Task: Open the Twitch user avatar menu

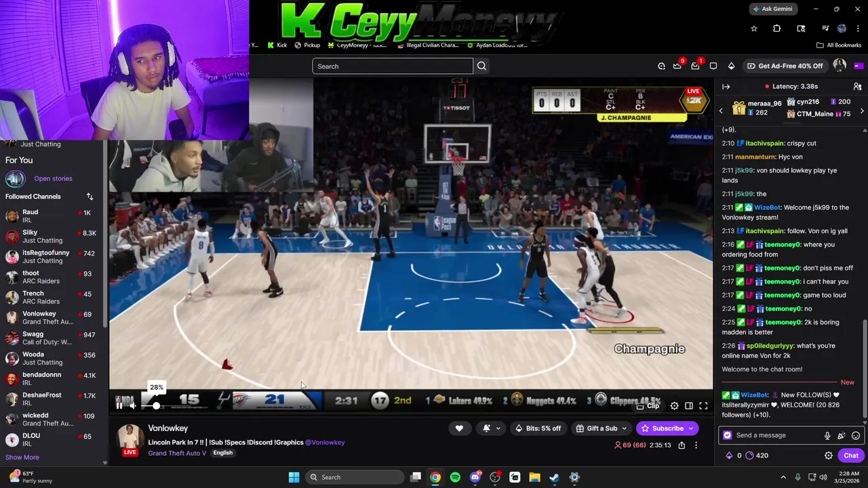Action: tap(840, 66)
